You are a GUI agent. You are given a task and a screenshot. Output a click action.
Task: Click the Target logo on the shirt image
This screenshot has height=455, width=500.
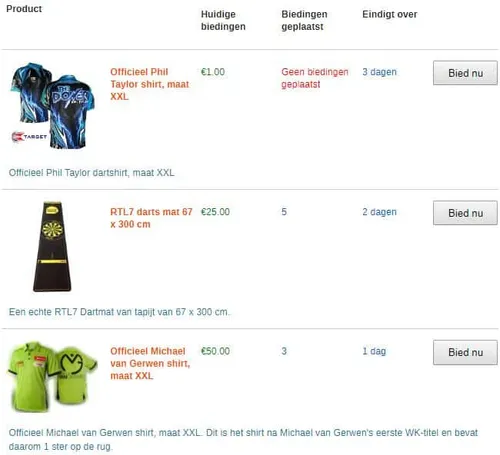[29, 137]
